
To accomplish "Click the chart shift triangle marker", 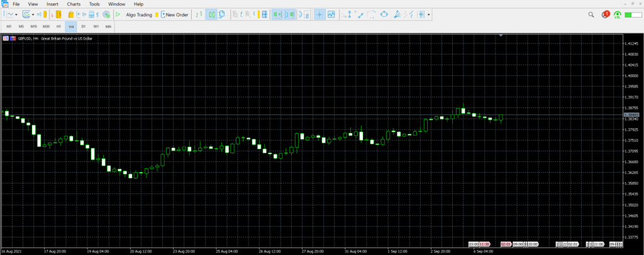I will pyautogui.click(x=501, y=36).
